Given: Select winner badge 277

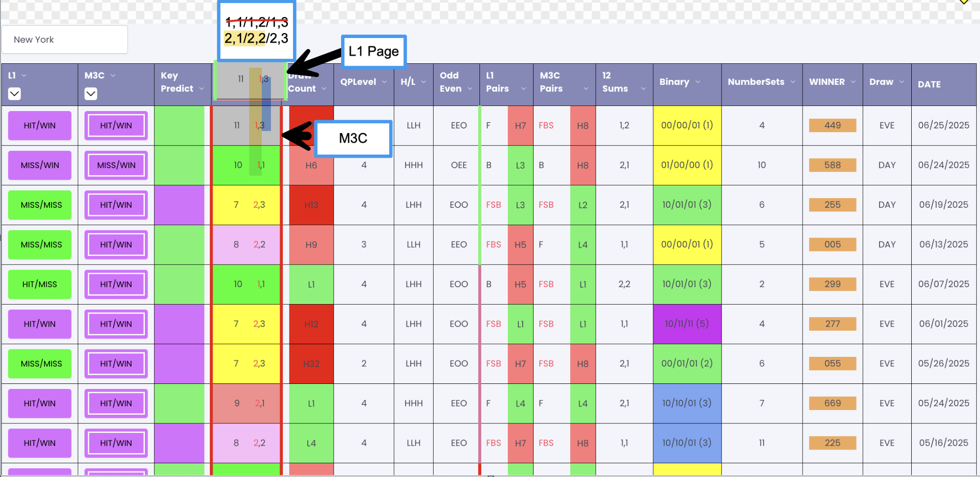Looking at the screenshot, I should pyautogui.click(x=832, y=324).
